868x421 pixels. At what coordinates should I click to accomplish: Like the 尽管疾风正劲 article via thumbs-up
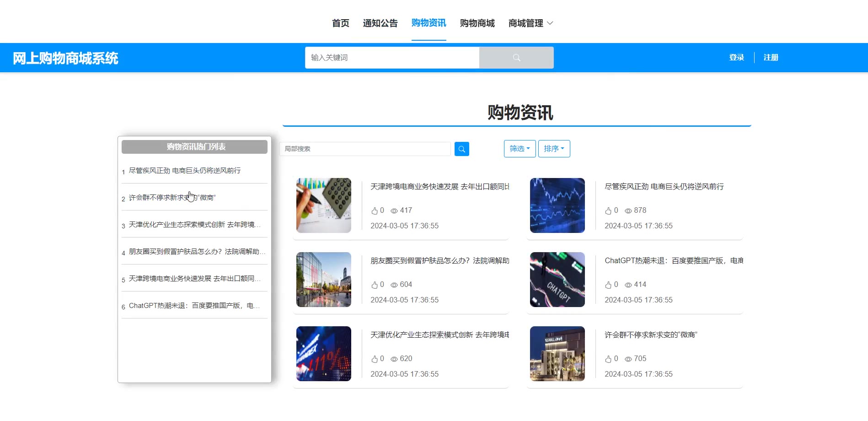[x=608, y=210]
